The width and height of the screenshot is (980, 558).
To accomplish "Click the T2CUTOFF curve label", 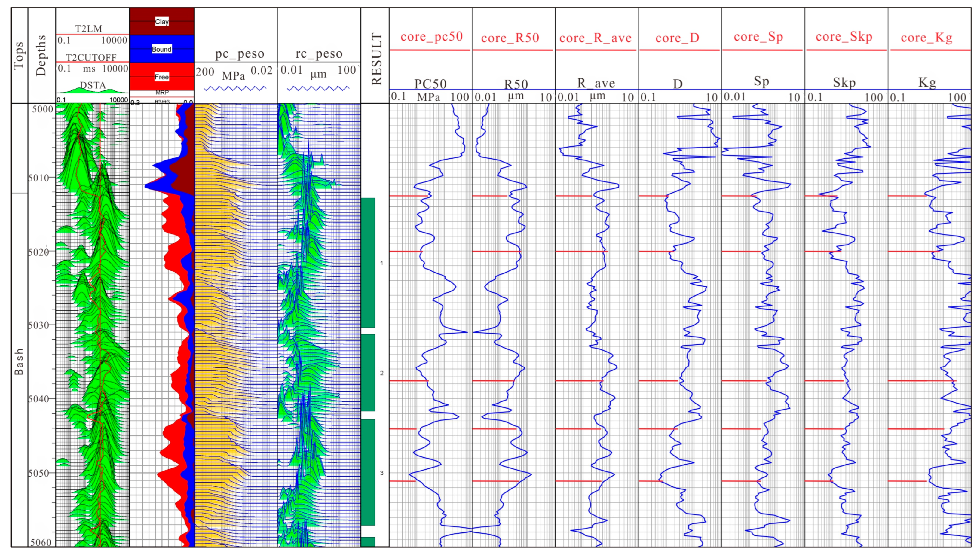I will click(x=91, y=57).
